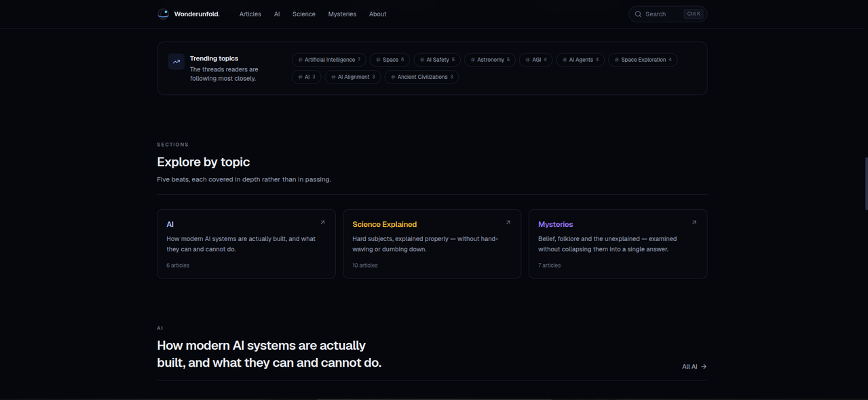Click the 'Trending topics' heading text
Image resolution: width=868 pixels, height=400 pixels.
point(214,58)
